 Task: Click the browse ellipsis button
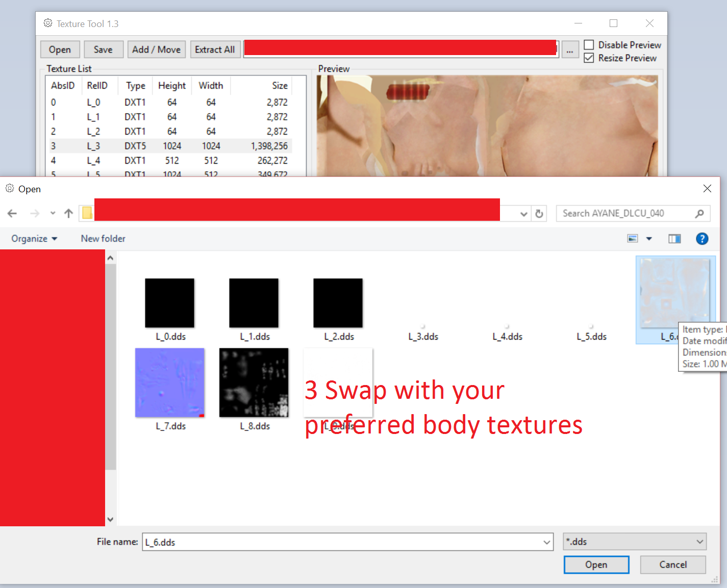(570, 50)
